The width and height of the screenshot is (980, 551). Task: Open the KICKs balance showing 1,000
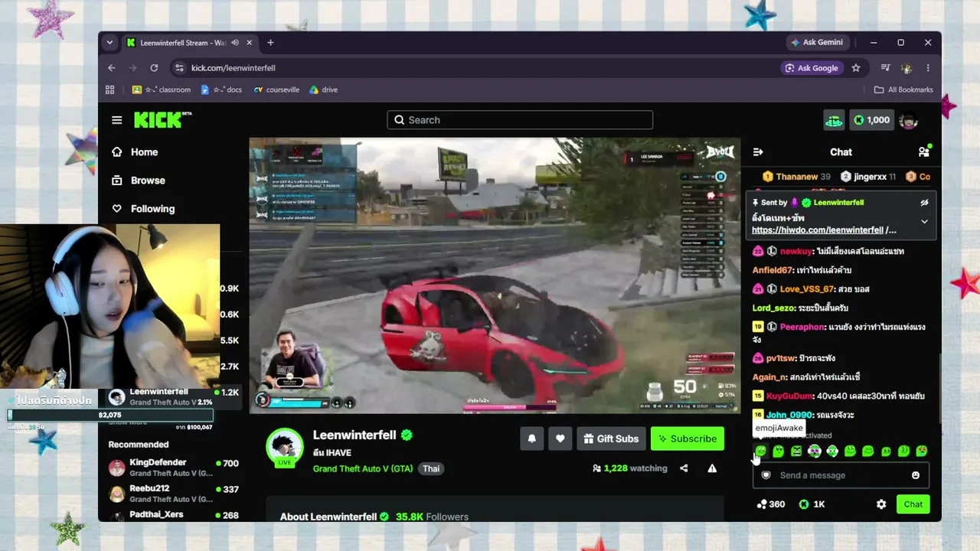(871, 120)
